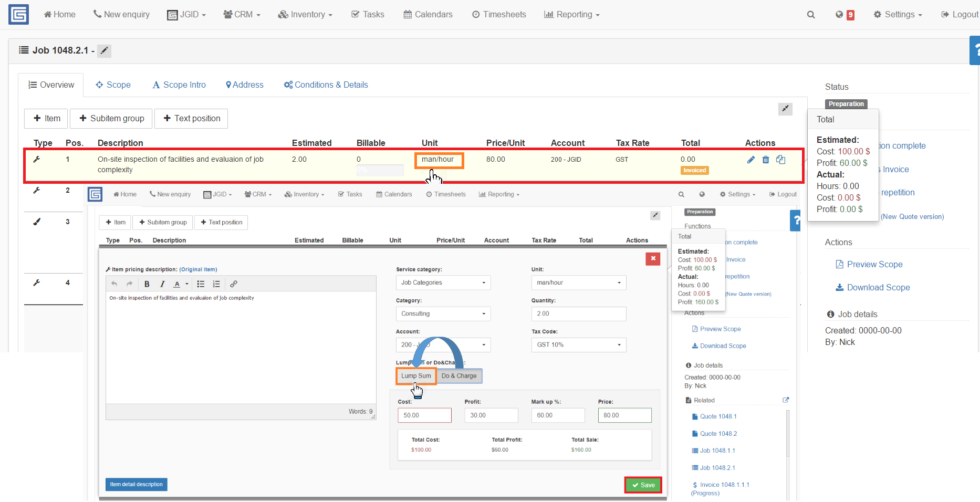Open Unit man/hour dropdown
The height and width of the screenshot is (502, 980).
(x=579, y=283)
